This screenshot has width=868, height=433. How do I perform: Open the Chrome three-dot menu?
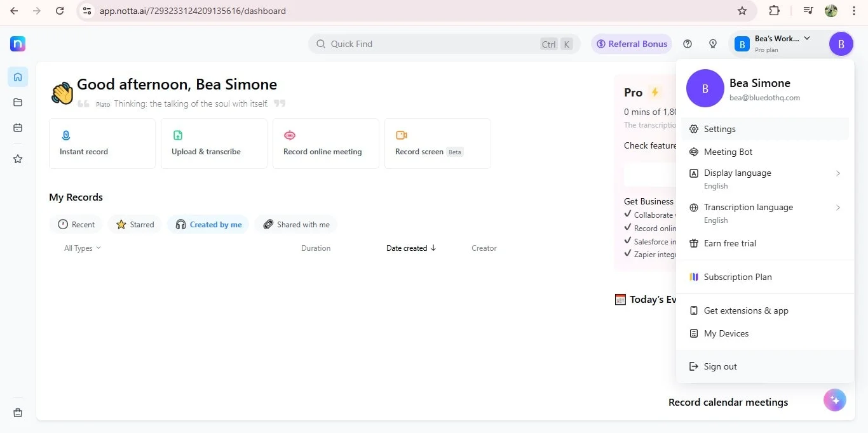[853, 11]
